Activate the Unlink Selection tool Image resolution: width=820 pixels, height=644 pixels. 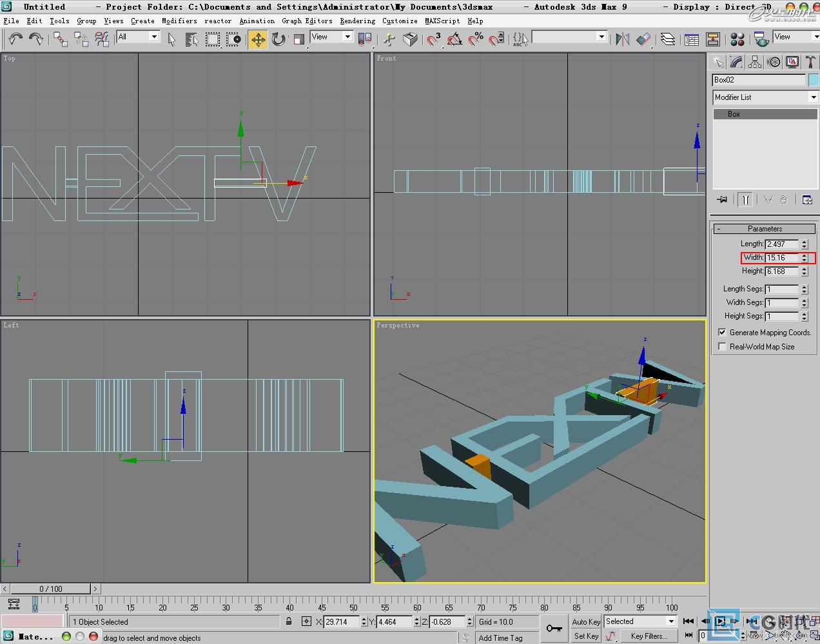[81, 39]
